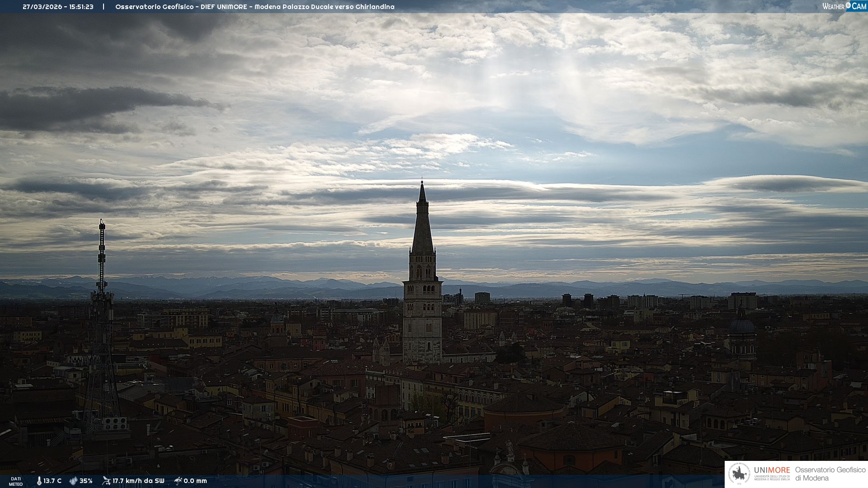Click the DATI METEO label
The image size is (868, 488).
[16, 481]
